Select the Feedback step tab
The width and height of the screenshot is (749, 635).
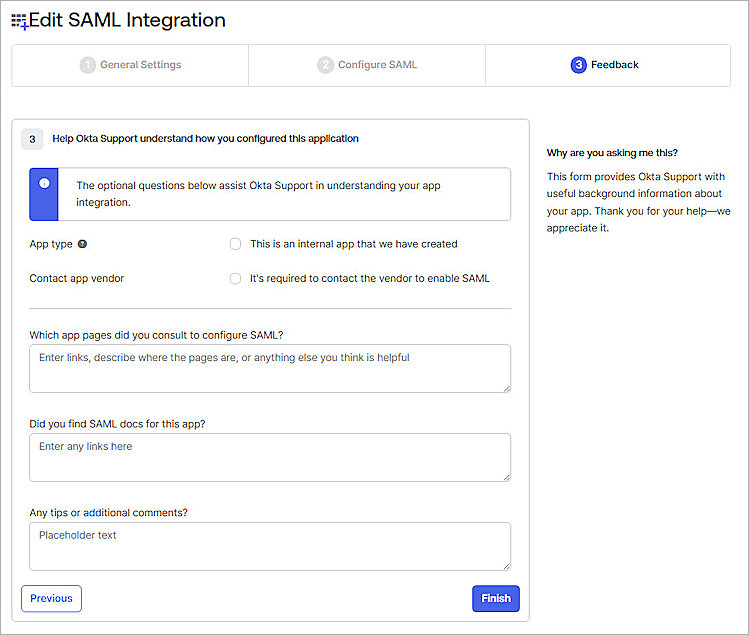point(608,65)
